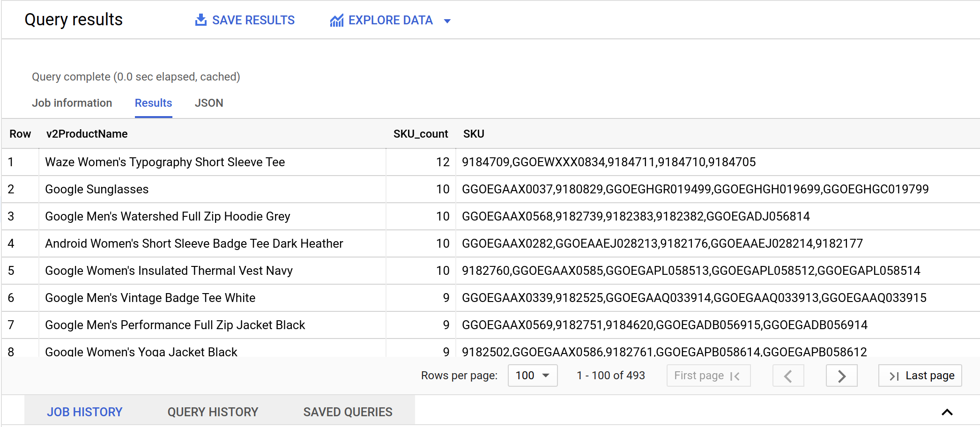
Task: Switch to the Job information tab
Action: 72,103
